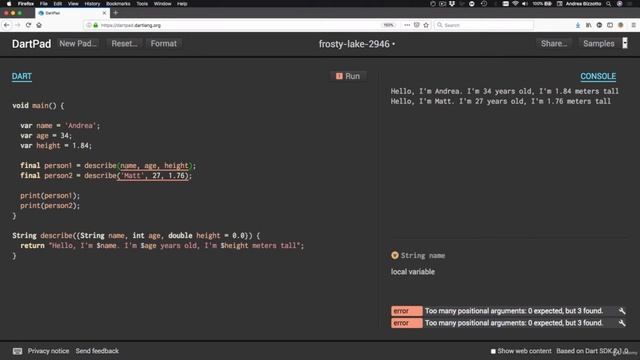Click the Samples dropdown arrow icon

(x=625, y=43)
